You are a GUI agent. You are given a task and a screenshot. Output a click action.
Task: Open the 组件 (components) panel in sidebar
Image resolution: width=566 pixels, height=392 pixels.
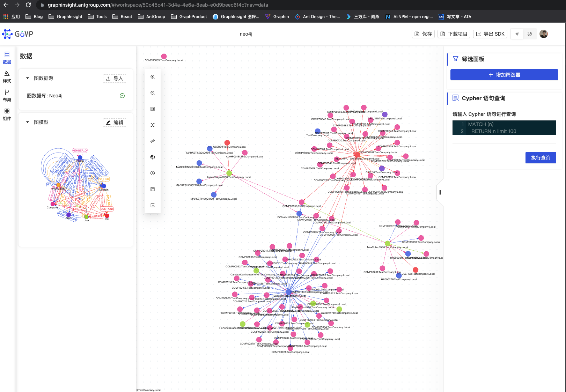7,114
